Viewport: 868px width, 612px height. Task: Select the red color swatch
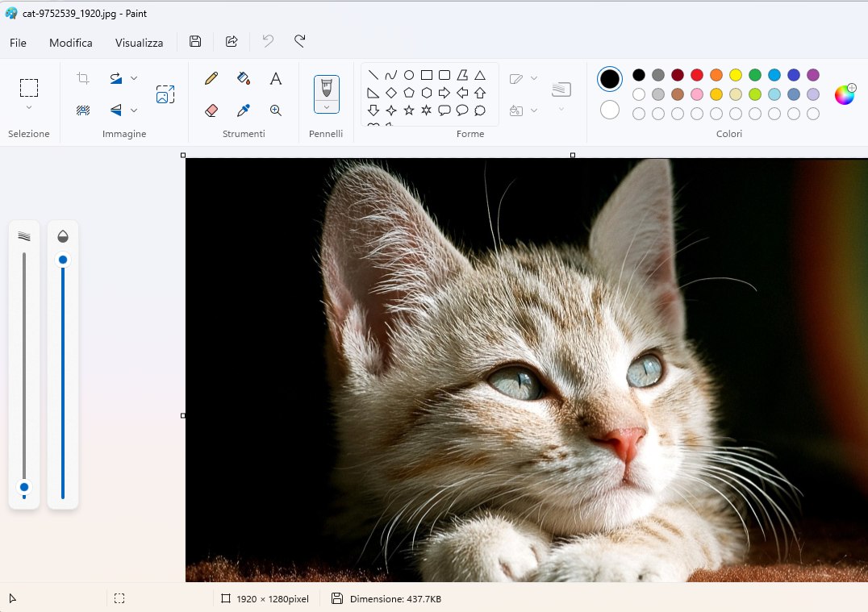click(x=696, y=74)
